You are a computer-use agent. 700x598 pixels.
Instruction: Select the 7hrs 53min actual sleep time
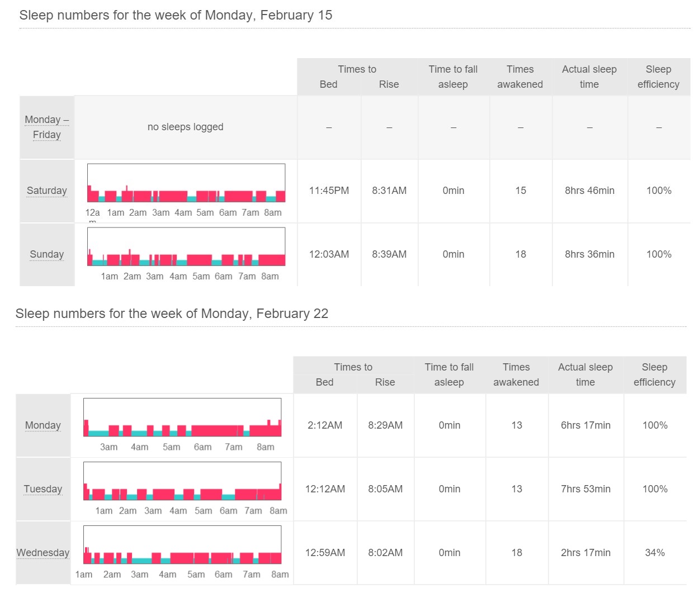tap(585, 489)
